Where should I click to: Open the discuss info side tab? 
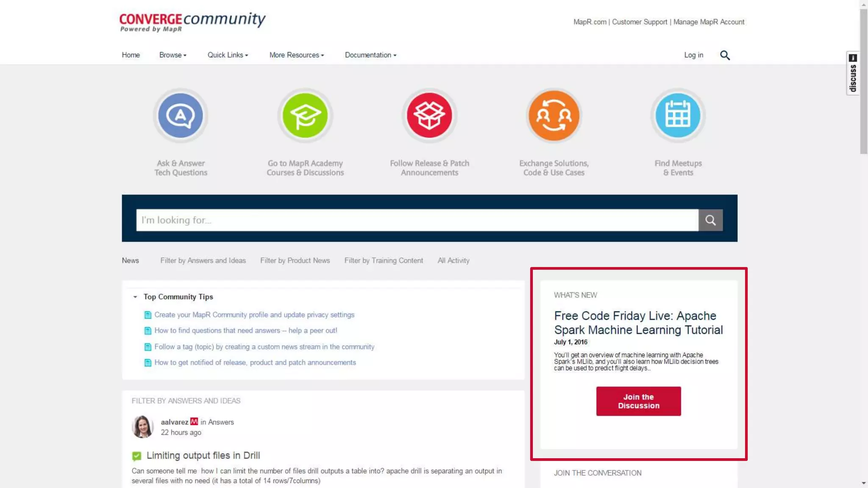(x=853, y=73)
